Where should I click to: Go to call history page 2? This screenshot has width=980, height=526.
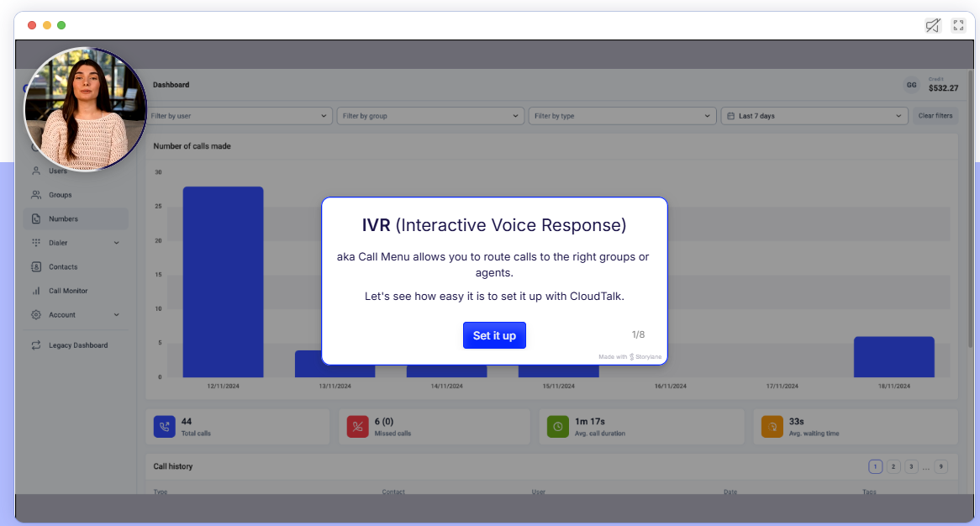click(893, 466)
